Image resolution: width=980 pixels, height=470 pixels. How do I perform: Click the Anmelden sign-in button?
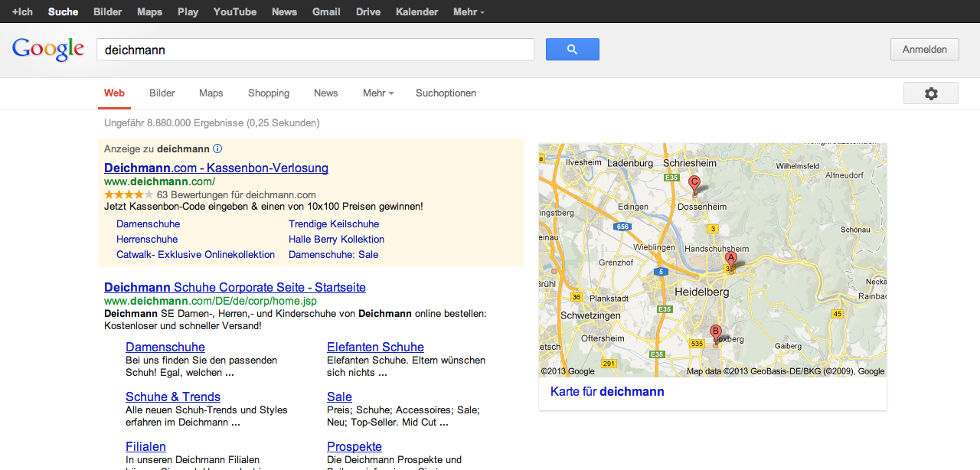924,50
